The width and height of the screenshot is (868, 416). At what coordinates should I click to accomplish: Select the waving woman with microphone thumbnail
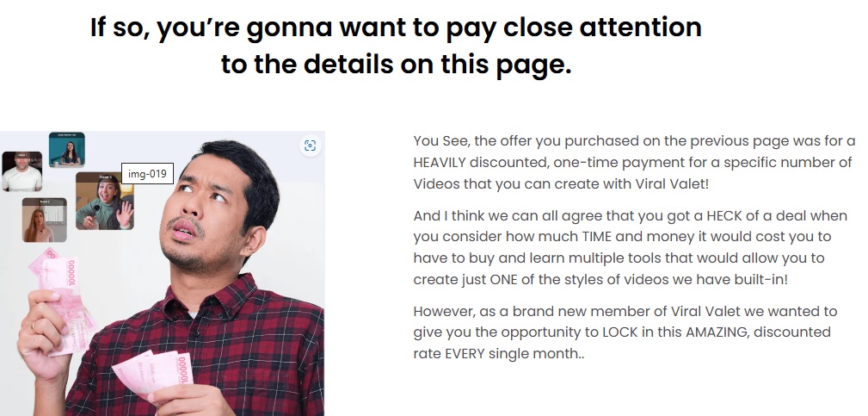(105, 201)
